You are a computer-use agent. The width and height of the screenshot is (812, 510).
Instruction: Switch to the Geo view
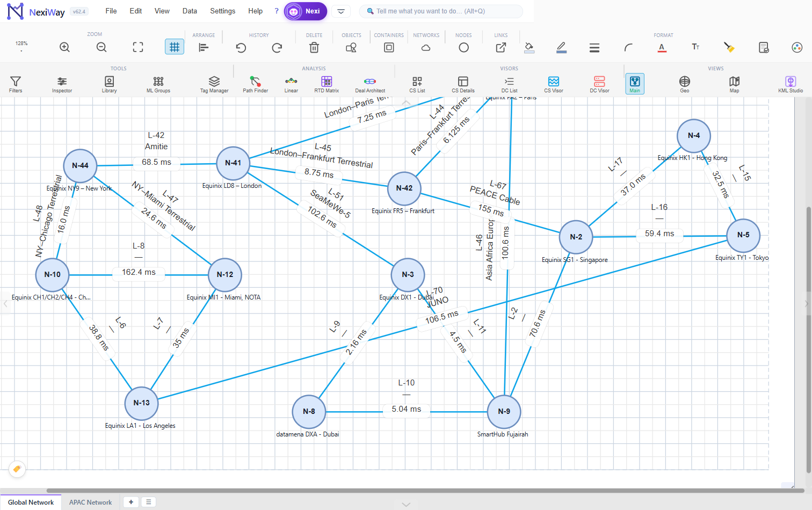tap(685, 84)
